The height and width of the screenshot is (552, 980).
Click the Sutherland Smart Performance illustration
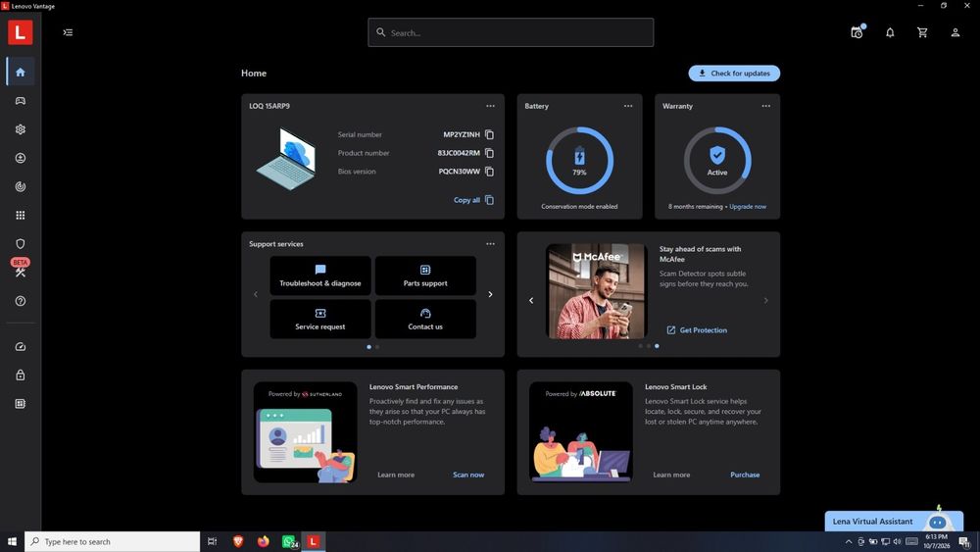pyautogui.click(x=305, y=432)
